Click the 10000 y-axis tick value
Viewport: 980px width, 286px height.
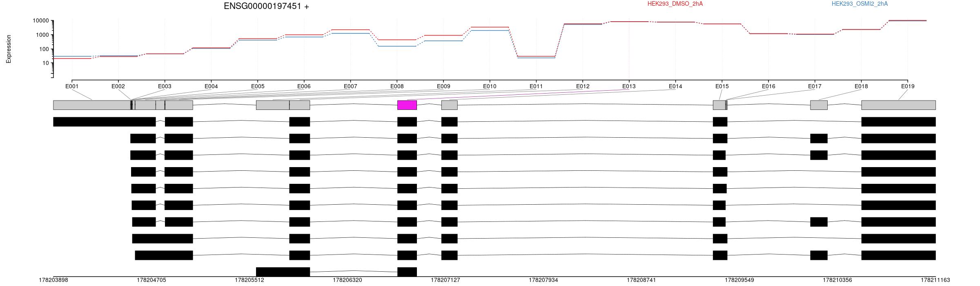(x=41, y=21)
